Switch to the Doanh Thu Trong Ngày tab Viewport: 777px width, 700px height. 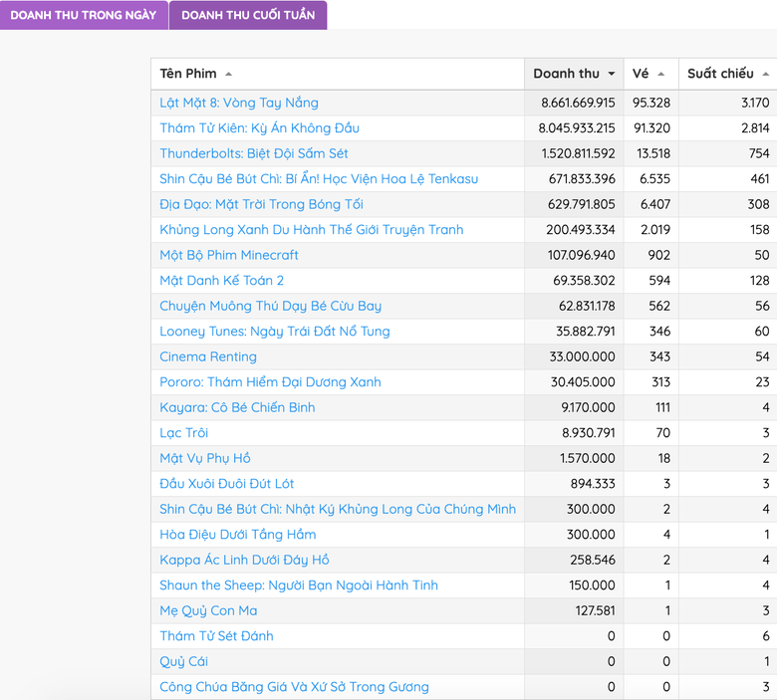(84, 15)
